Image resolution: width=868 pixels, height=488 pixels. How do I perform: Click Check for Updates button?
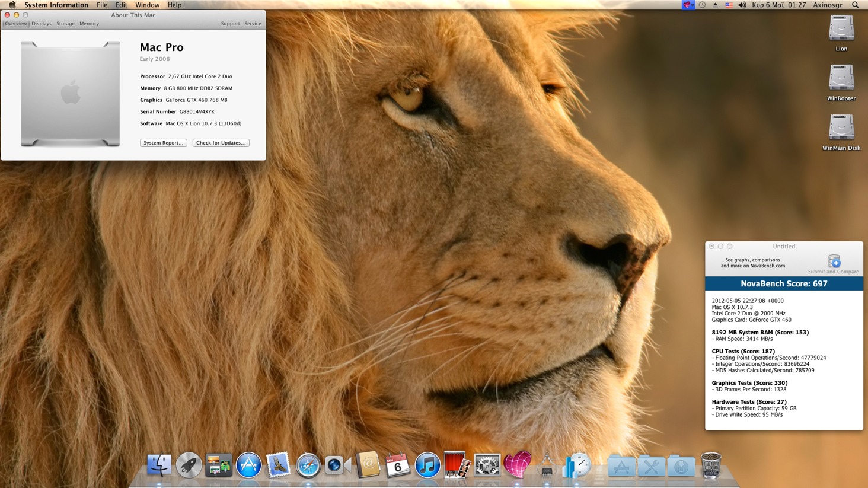click(x=221, y=143)
